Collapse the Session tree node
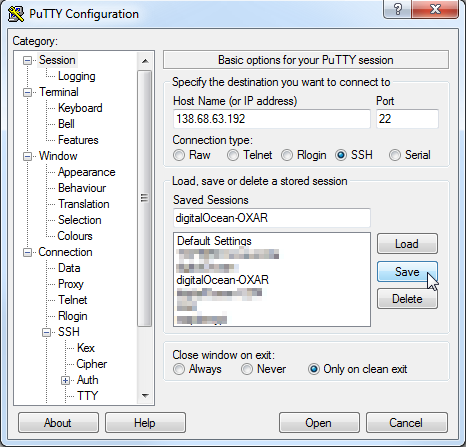The height and width of the screenshot is (447, 466). [27, 60]
